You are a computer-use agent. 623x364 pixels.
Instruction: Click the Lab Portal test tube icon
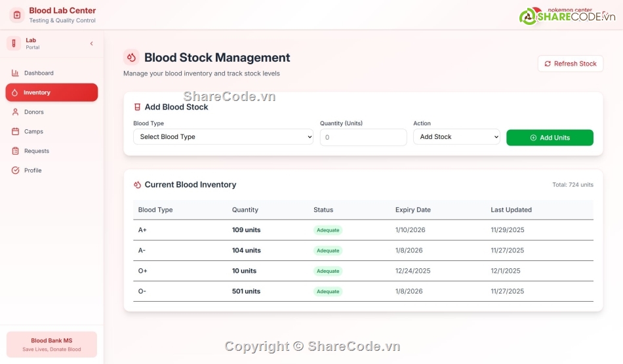pyautogui.click(x=14, y=43)
